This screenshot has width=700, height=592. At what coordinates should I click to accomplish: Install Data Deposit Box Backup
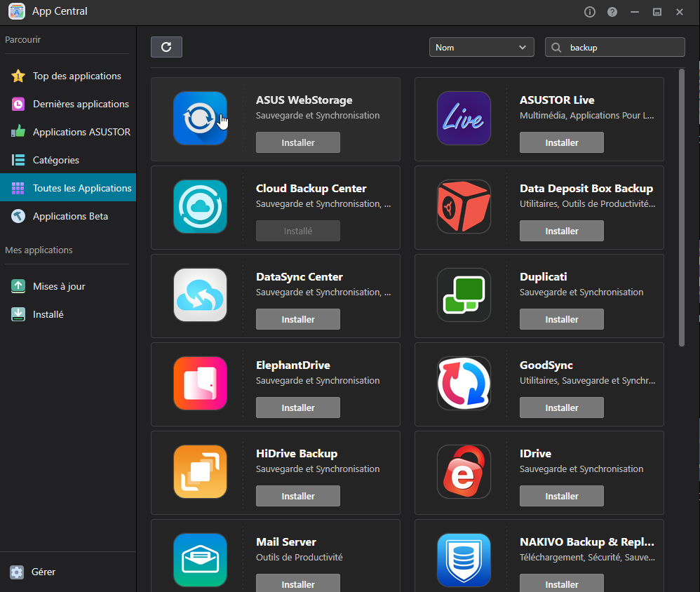(562, 231)
